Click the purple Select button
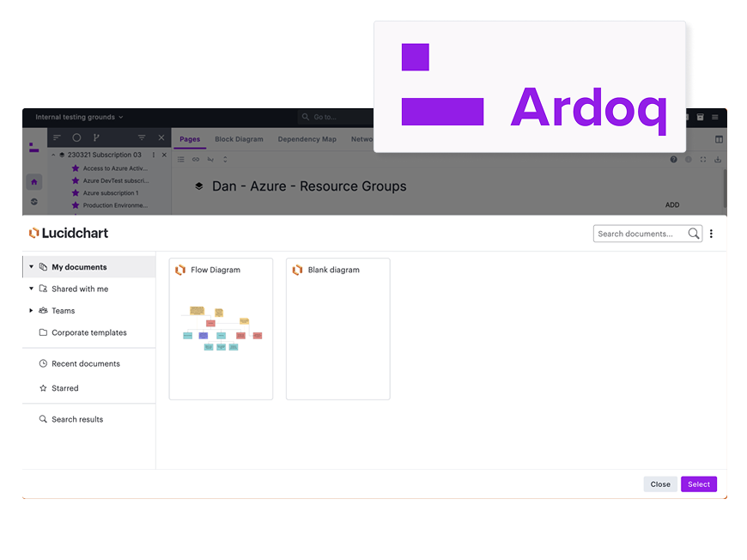This screenshot has height=560, width=747. tap(699, 484)
